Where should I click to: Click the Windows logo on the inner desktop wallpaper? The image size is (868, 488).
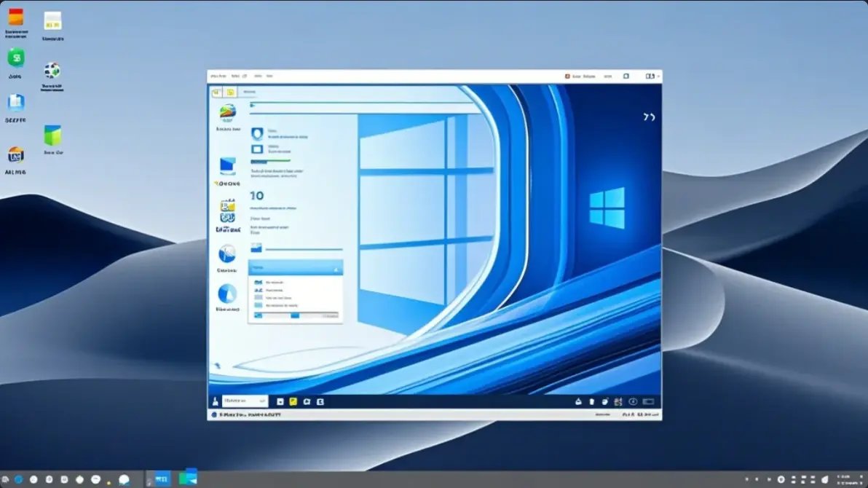(x=607, y=208)
